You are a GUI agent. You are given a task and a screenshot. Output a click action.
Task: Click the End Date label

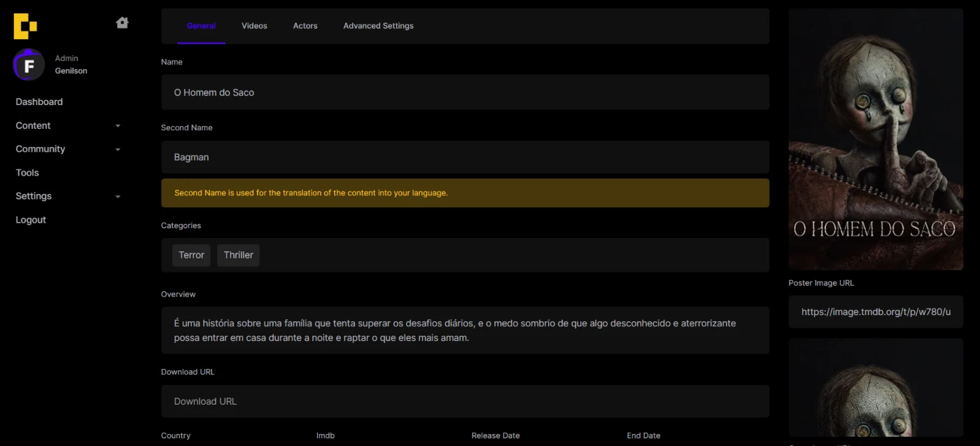pos(643,435)
